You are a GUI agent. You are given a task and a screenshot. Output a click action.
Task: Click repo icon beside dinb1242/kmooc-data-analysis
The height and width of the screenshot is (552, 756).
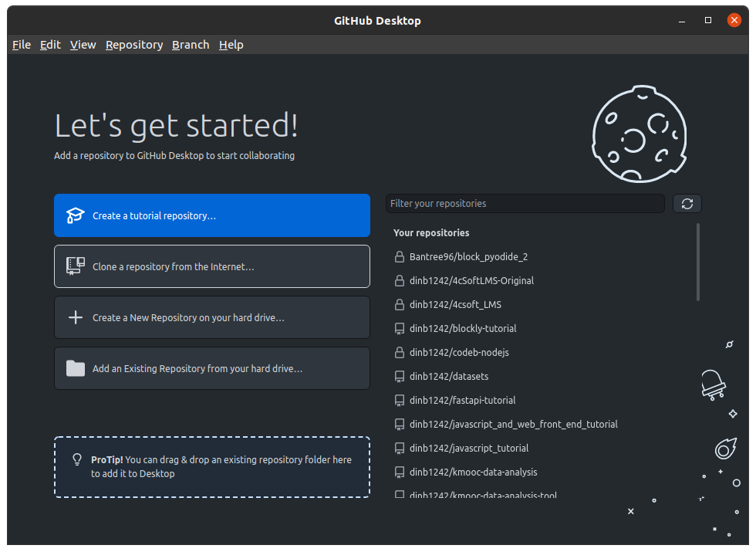pos(400,472)
